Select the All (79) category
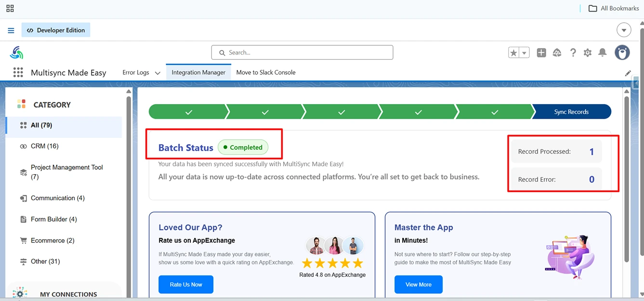Viewport: 644px width, 301px height. [x=64, y=125]
